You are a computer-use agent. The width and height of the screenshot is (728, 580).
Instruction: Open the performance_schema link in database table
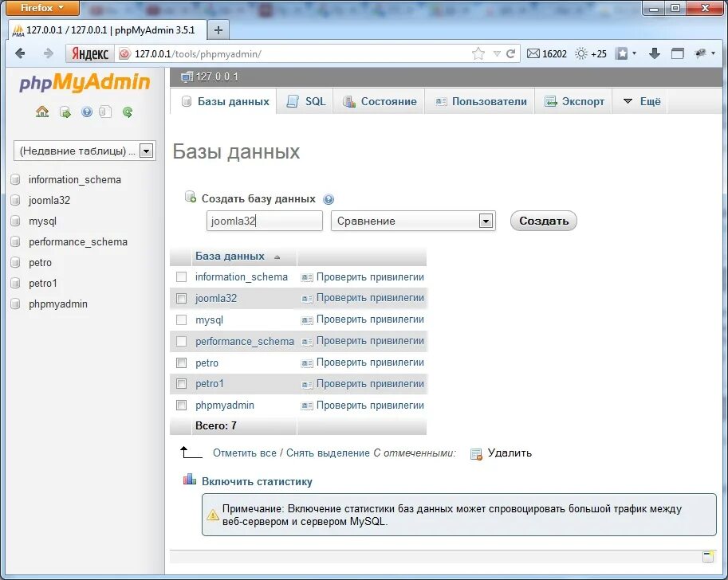click(245, 342)
